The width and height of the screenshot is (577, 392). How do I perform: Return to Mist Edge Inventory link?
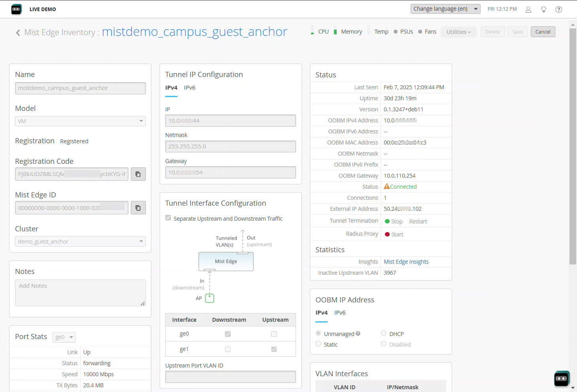[60, 32]
